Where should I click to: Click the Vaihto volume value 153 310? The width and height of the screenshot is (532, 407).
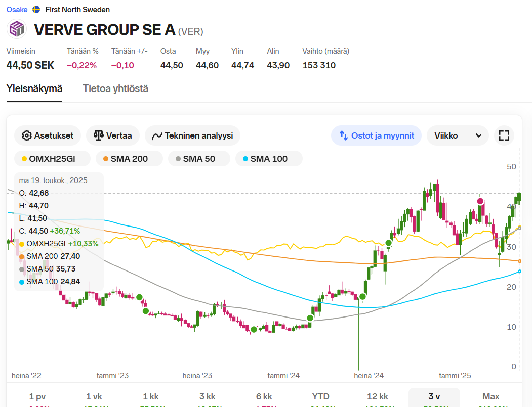(x=319, y=65)
